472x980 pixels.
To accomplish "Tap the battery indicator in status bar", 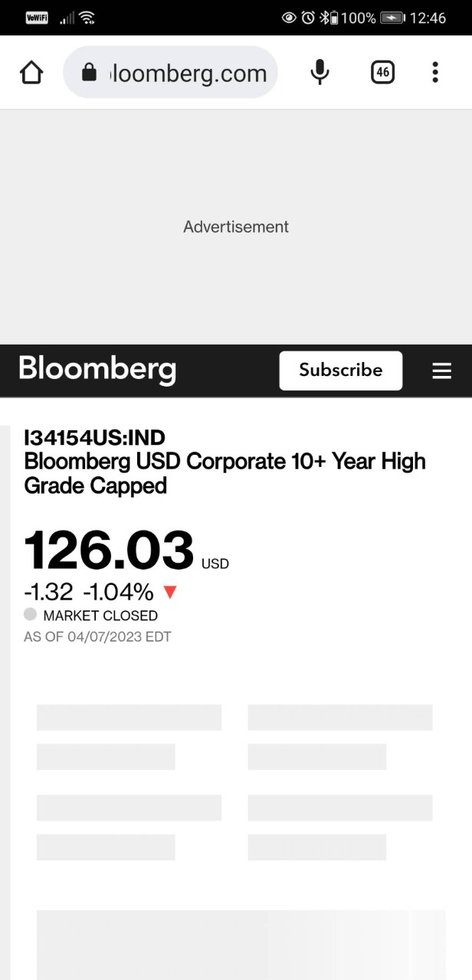I will click(392, 18).
